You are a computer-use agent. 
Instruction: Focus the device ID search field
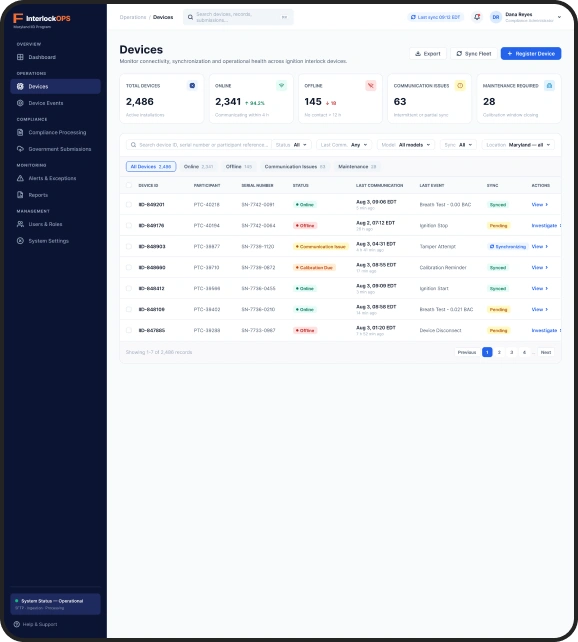point(199,145)
